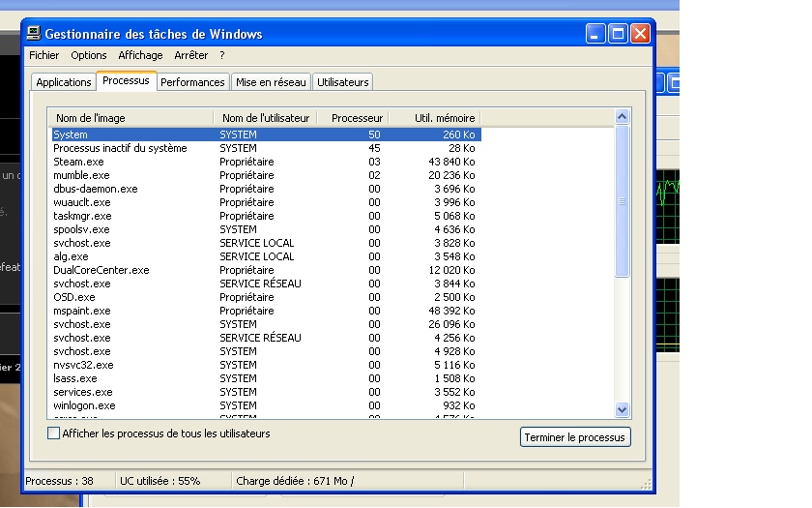
Task: Select the spoolsv.exe process
Action: point(267,229)
